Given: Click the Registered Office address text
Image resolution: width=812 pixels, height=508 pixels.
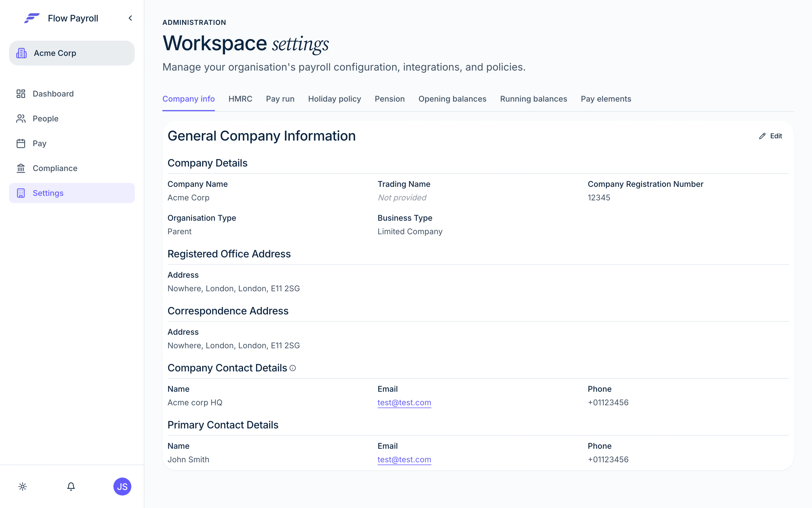Looking at the screenshot, I should (233, 289).
